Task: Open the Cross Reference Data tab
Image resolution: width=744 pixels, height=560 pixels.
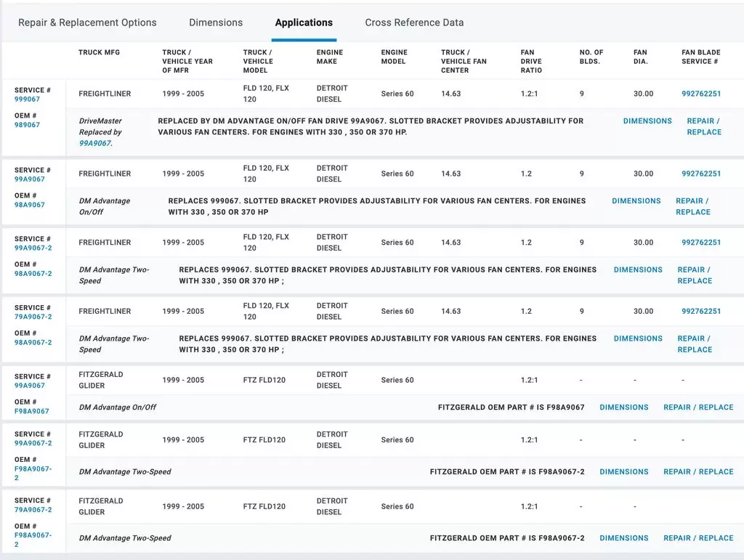Action: coord(414,23)
